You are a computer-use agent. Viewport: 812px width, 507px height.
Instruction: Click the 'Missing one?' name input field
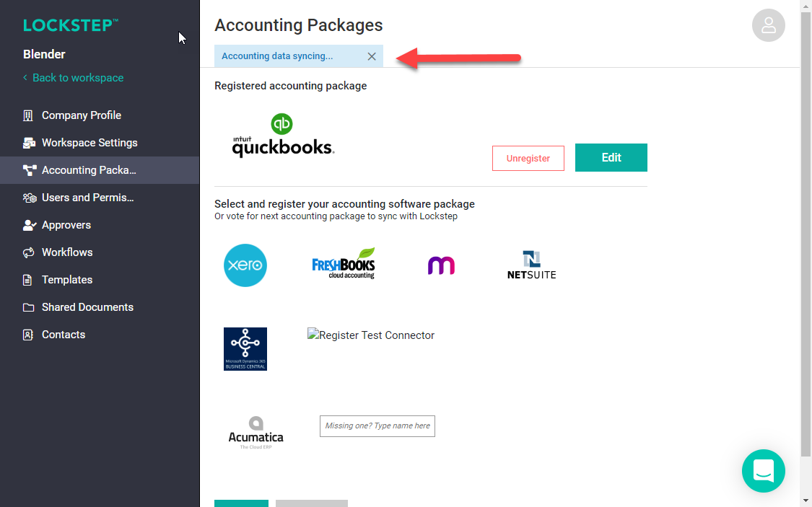click(377, 426)
